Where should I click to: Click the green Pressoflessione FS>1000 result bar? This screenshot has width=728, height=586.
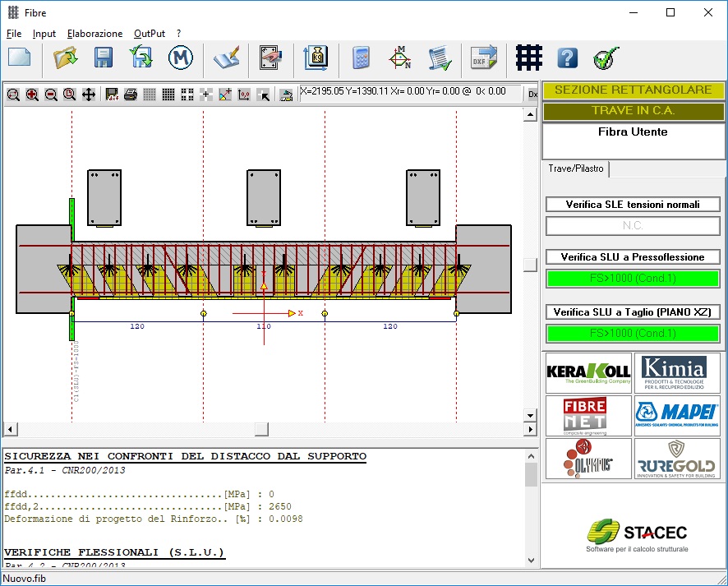pyautogui.click(x=633, y=278)
